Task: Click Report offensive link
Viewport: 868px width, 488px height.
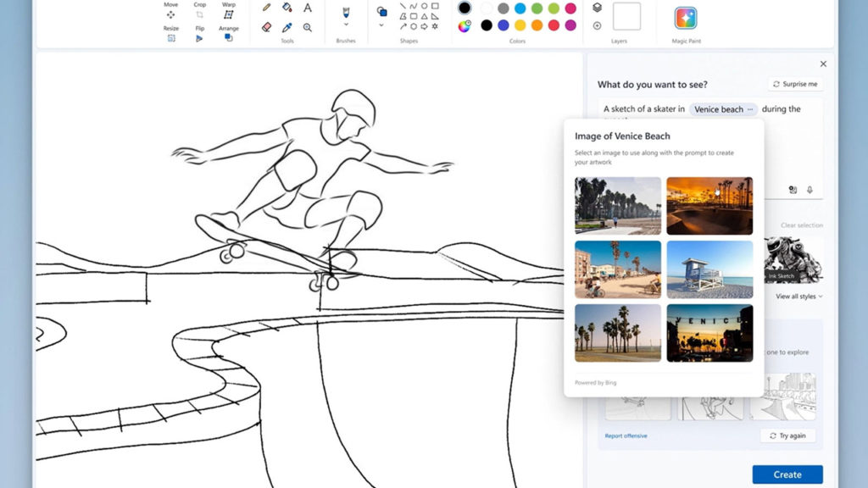Action: [626, 436]
